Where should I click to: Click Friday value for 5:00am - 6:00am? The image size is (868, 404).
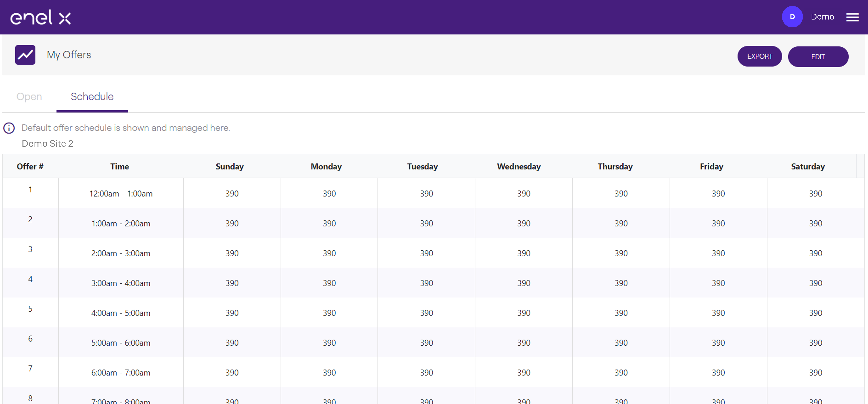(x=718, y=343)
